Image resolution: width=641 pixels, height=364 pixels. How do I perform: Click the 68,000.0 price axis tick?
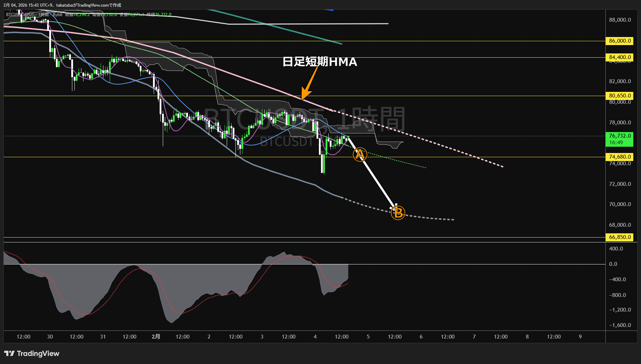click(620, 225)
